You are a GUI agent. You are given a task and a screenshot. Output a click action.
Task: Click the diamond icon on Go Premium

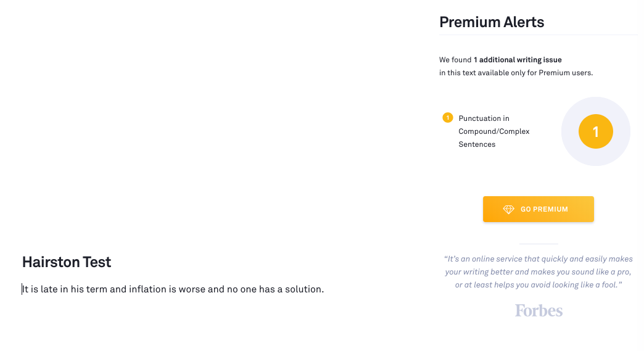tap(508, 210)
